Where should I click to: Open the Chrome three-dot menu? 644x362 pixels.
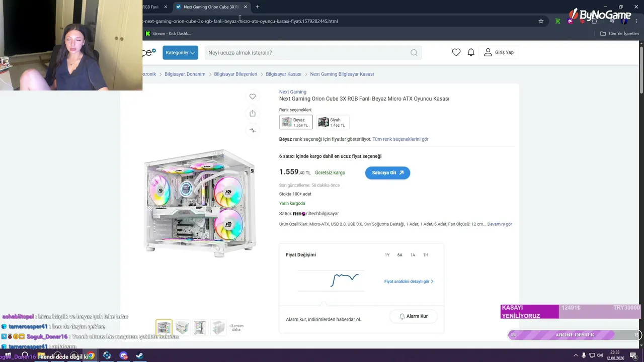[636, 21]
